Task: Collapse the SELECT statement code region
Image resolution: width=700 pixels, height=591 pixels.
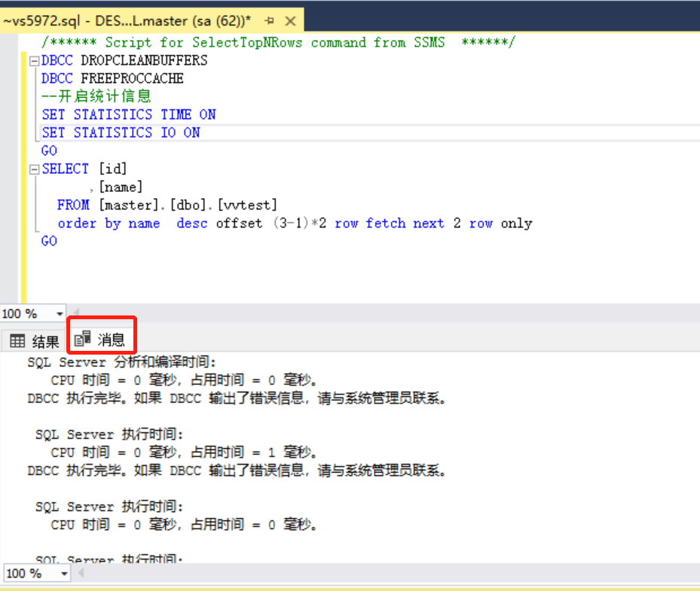Action: 32,168
